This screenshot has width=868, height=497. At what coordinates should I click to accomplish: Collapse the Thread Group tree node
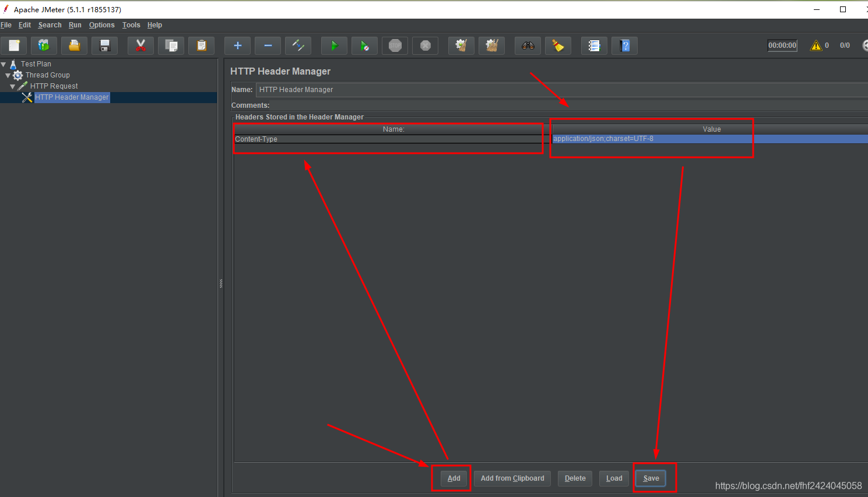click(x=8, y=75)
